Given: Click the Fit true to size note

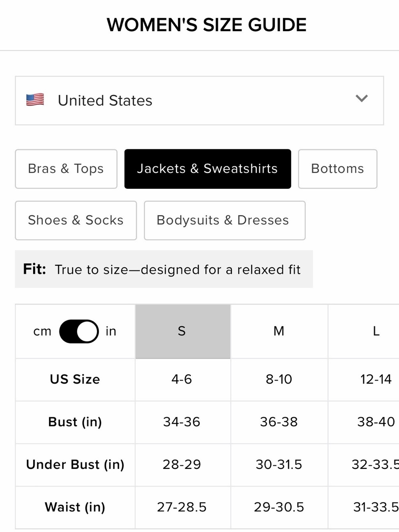Looking at the screenshot, I should [x=164, y=269].
